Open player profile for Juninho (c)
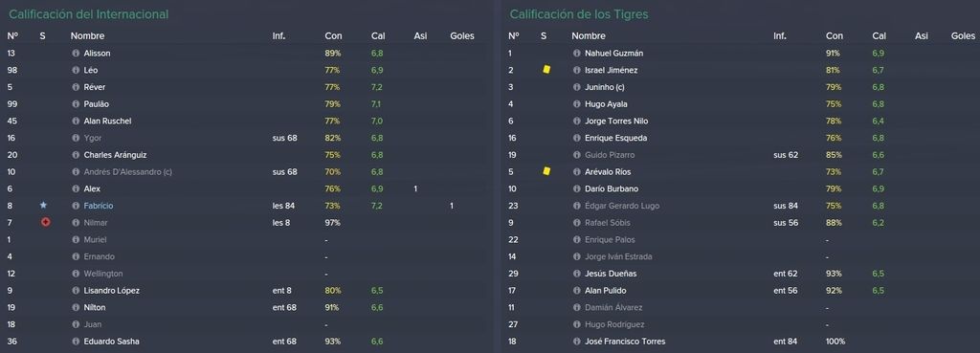The height and width of the screenshot is (353, 980). [x=605, y=87]
